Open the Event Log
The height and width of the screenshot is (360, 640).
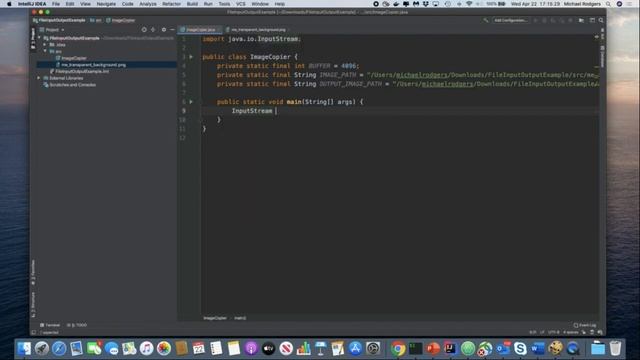(x=585, y=325)
